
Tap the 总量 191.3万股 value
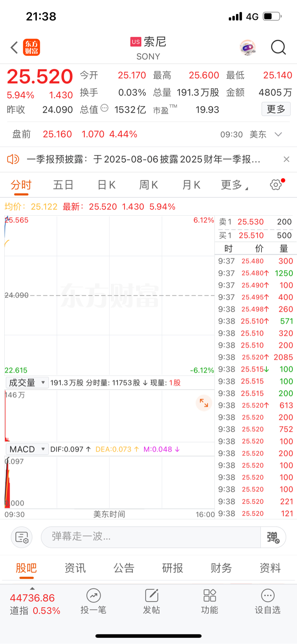[x=198, y=93]
